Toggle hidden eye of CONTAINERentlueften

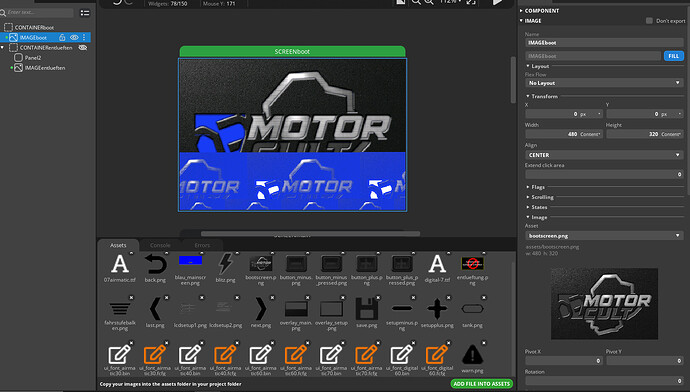(82, 48)
